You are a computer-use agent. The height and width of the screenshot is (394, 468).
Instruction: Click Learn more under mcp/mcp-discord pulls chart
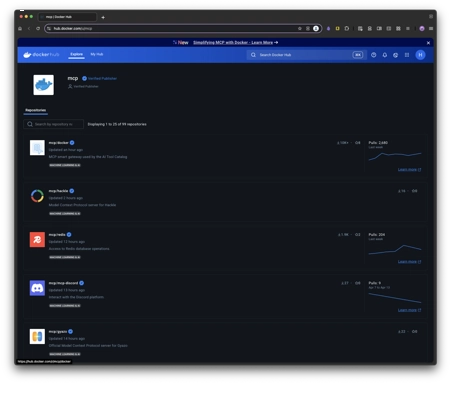(409, 310)
